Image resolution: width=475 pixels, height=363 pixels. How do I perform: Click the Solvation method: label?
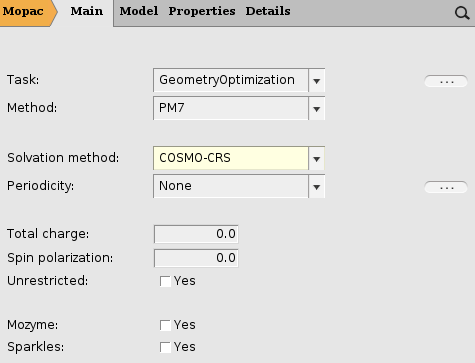(x=63, y=158)
